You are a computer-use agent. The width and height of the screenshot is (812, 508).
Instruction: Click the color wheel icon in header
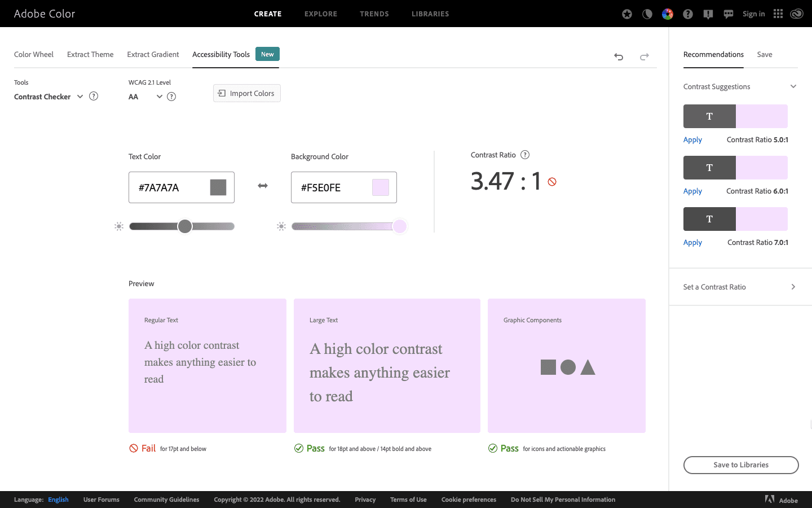pos(668,14)
